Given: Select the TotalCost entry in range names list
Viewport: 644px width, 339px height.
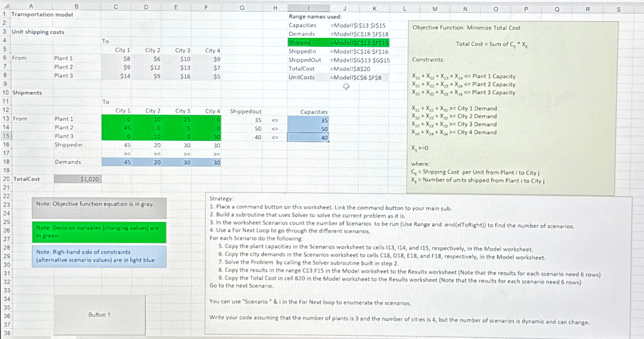Looking at the screenshot, I should [301, 68].
